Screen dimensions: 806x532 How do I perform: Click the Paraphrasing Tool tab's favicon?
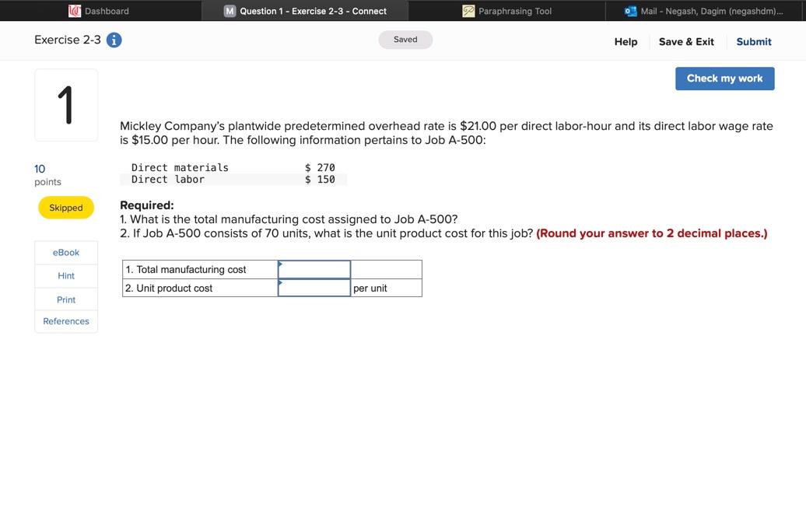pyautogui.click(x=468, y=11)
